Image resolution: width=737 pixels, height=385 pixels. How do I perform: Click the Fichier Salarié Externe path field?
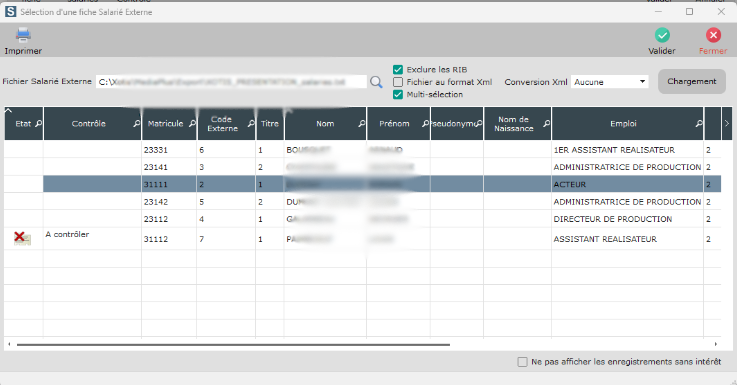[x=231, y=82]
